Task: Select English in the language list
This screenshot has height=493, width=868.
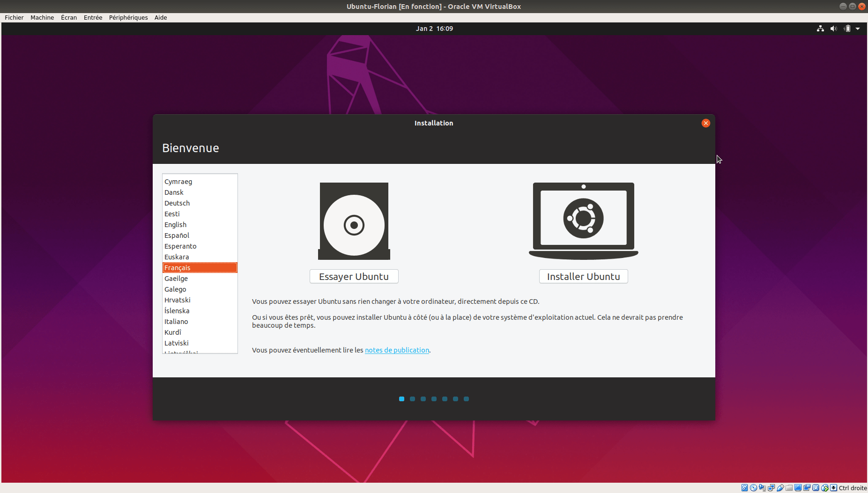Action: tap(175, 225)
